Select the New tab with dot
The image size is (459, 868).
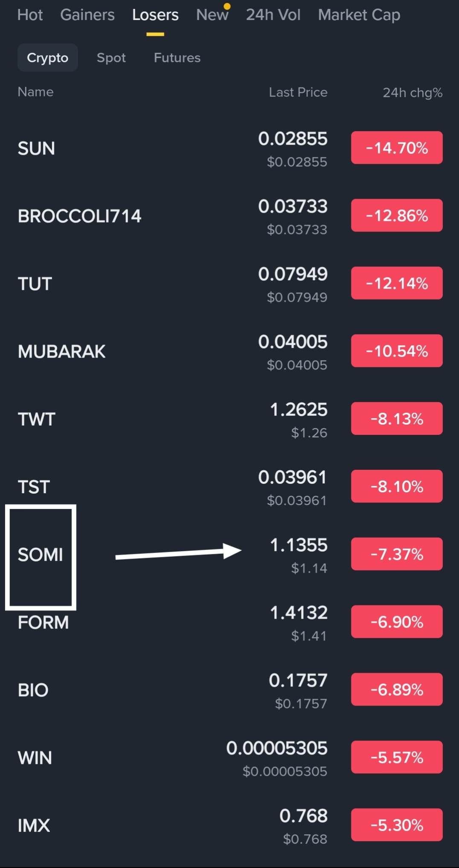212,15
